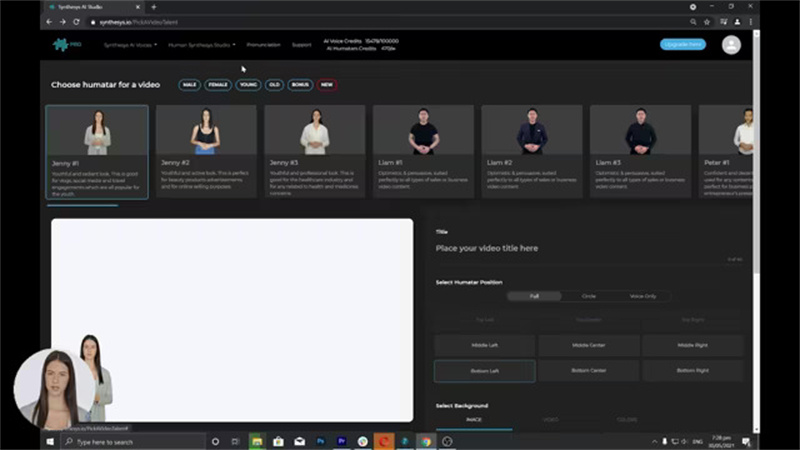The height and width of the screenshot is (450, 800).
Task: Filter humatars by YOUNG
Action: coord(248,85)
